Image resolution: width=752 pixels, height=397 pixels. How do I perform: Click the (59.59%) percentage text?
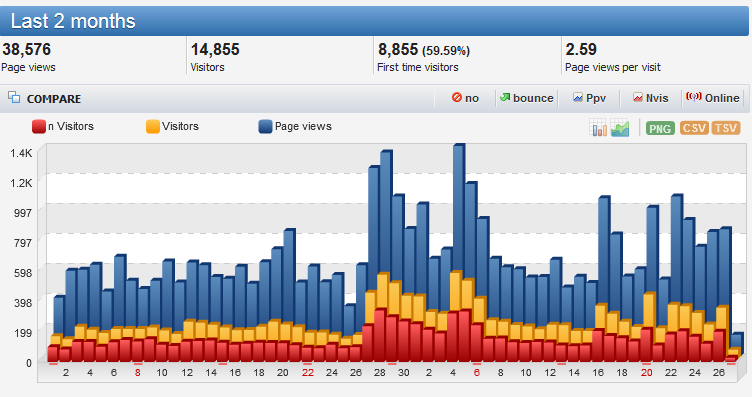coord(446,51)
